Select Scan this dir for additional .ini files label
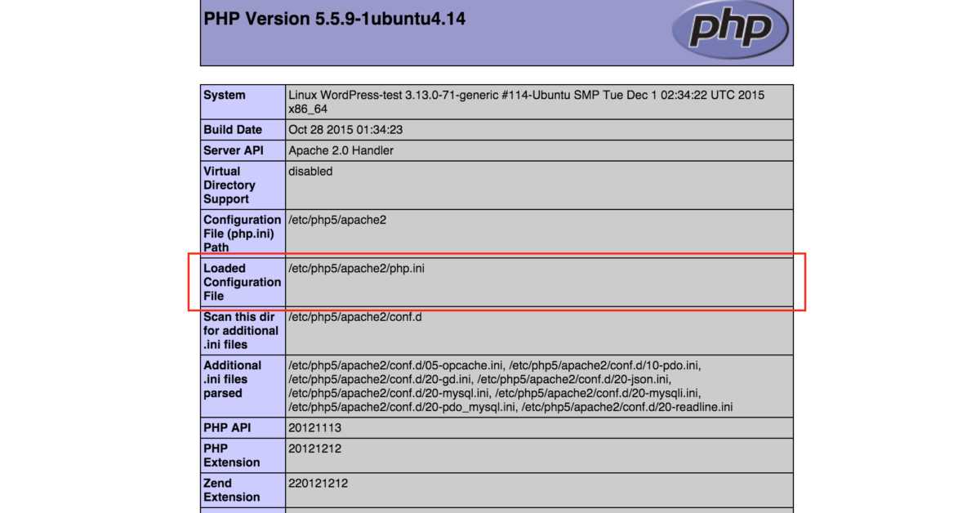 243,330
